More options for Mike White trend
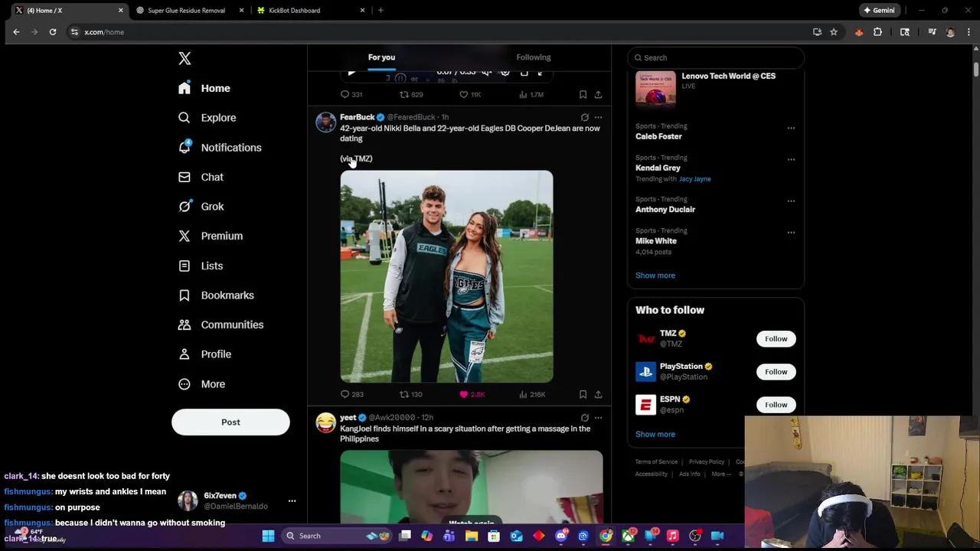Screen dimensions: 980x551 pos(791,232)
